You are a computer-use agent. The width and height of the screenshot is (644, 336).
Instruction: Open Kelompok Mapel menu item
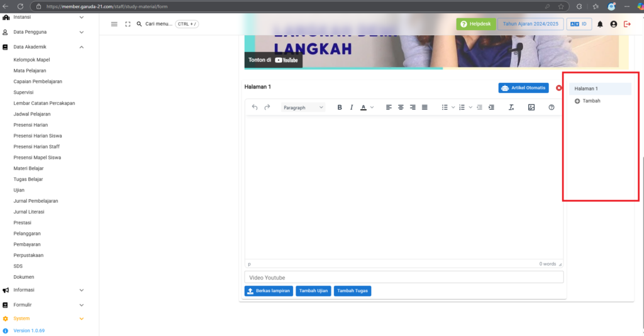31,60
